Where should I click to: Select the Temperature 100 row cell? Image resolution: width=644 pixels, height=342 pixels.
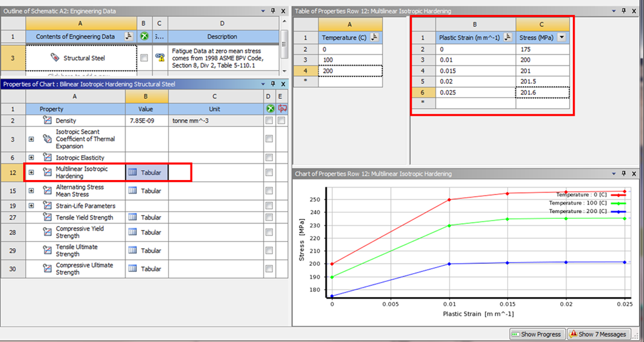click(x=350, y=60)
